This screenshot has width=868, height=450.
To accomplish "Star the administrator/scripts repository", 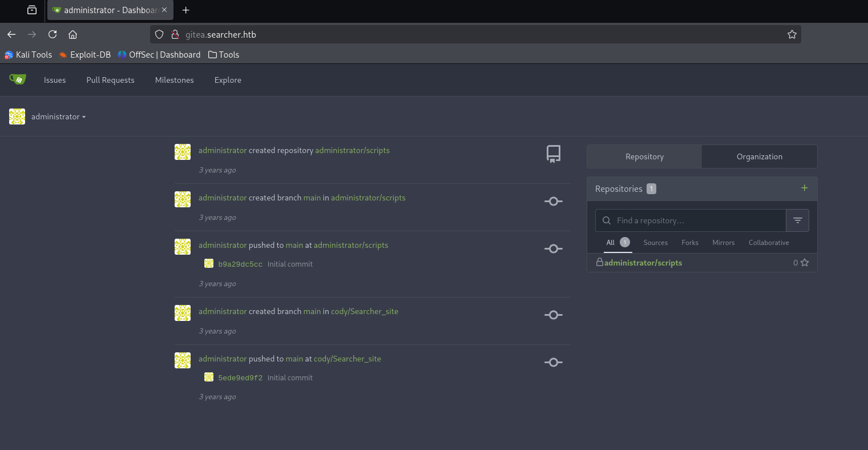I will pos(805,263).
